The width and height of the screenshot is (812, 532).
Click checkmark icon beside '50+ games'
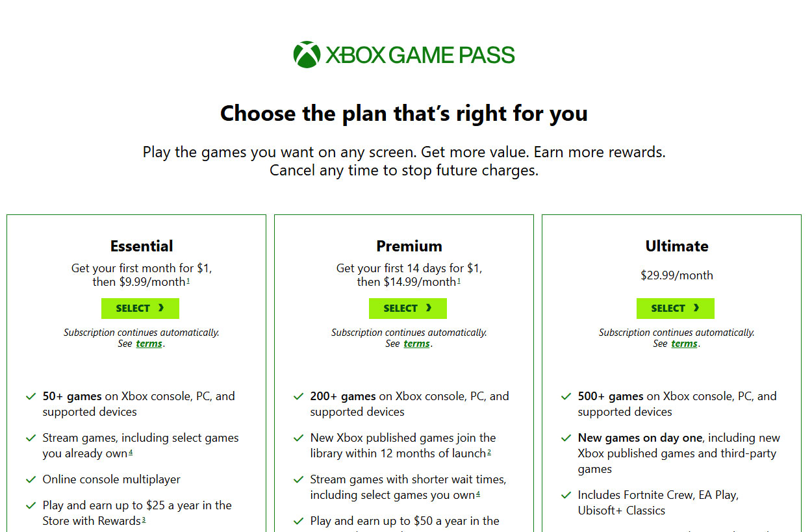30,396
